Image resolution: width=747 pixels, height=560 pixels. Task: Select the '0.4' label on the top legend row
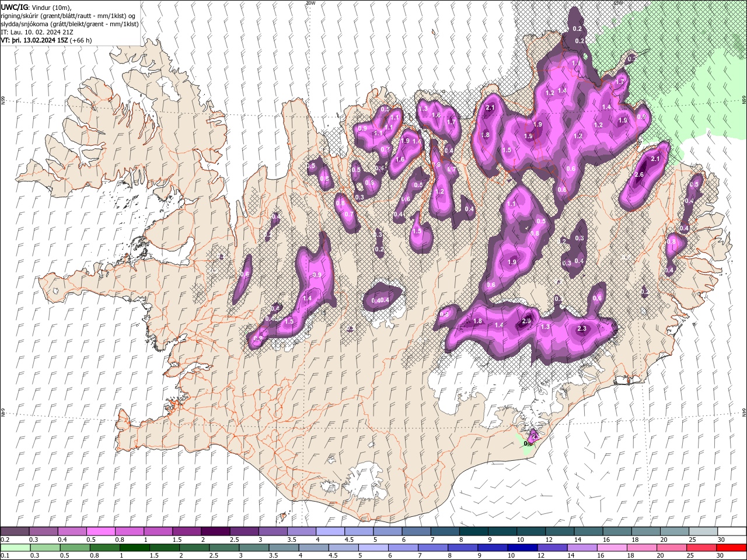[62, 540]
